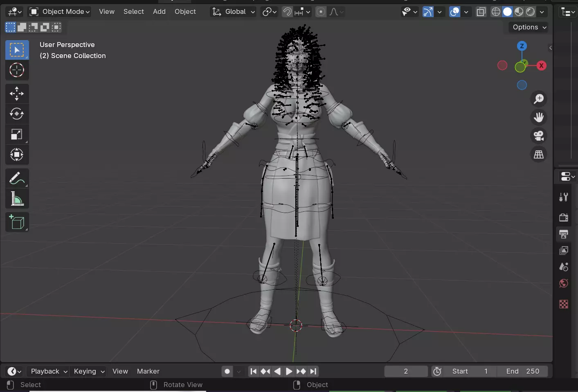Click the green Y axis gizmo circle
Image resolution: width=578 pixels, height=392 pixels.
(520, 67)
